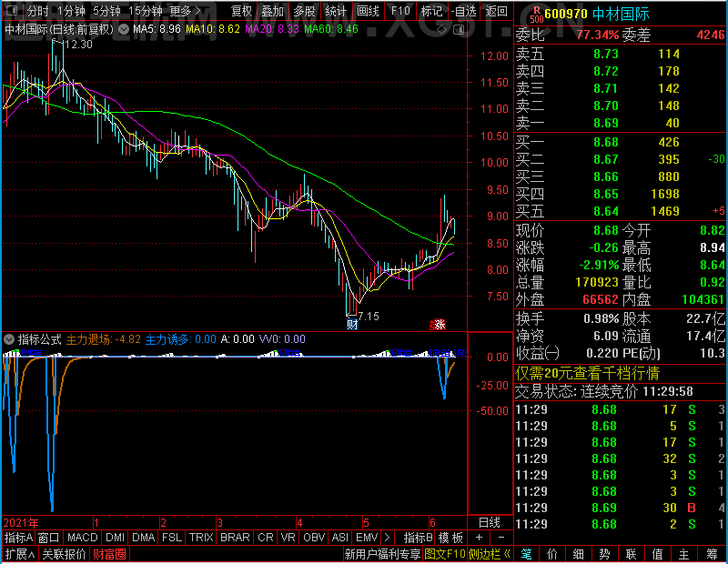Screen dimensions: 728x564
Task: Open dropdown next to 中材国际(日线.前复权)
Action: (124, 29)
